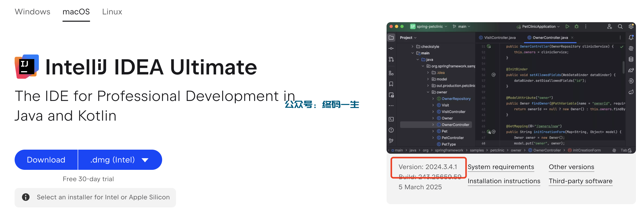
Task: Open the Installation instructions link
Action: pos(504,181)
